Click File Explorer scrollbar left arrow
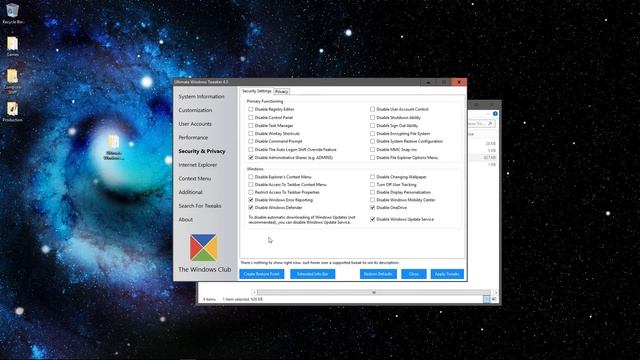 tap(254, 292)
